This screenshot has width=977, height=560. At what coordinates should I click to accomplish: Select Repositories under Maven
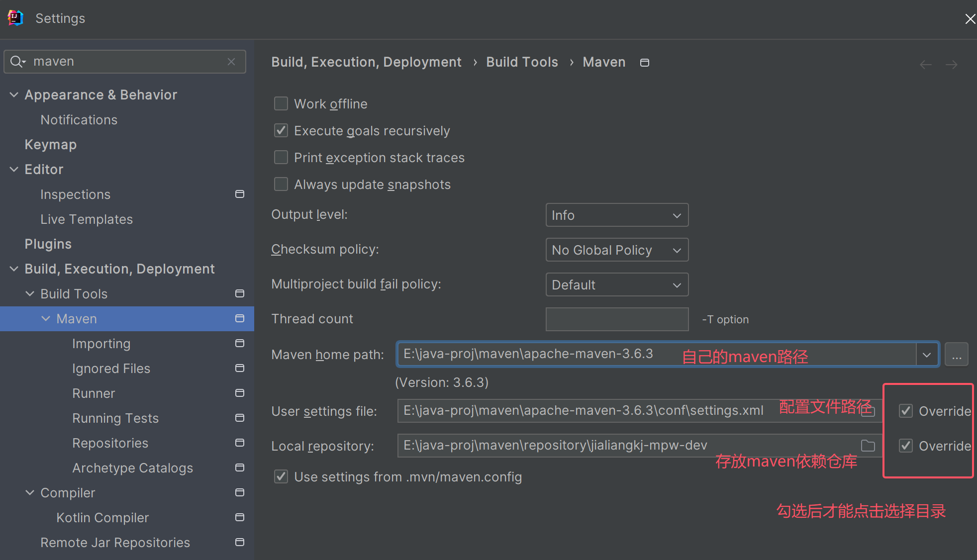[110, 443]
